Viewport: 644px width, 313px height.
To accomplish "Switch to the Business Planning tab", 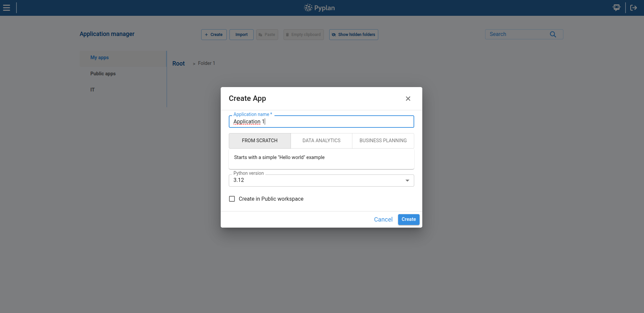I will 383,141.
